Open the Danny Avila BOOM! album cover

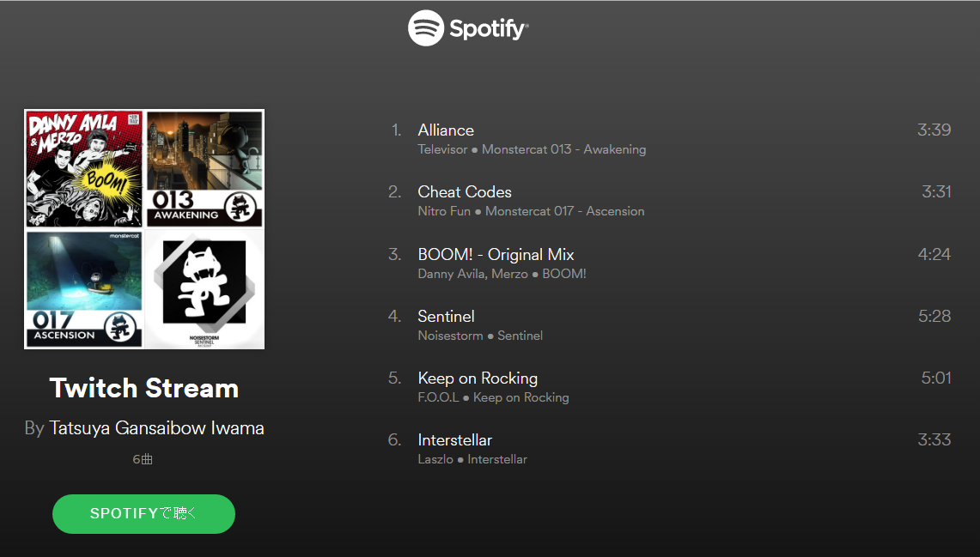coord(84,169)
